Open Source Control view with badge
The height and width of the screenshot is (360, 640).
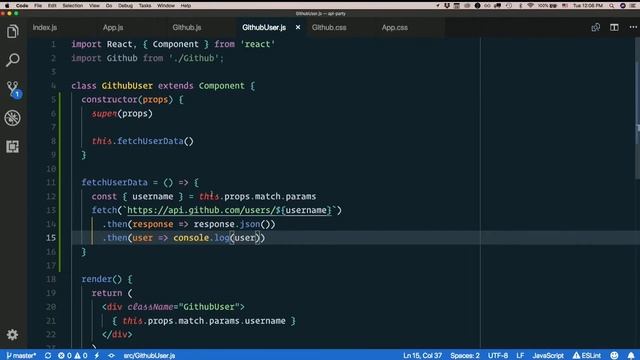click(x=13, y=89)
